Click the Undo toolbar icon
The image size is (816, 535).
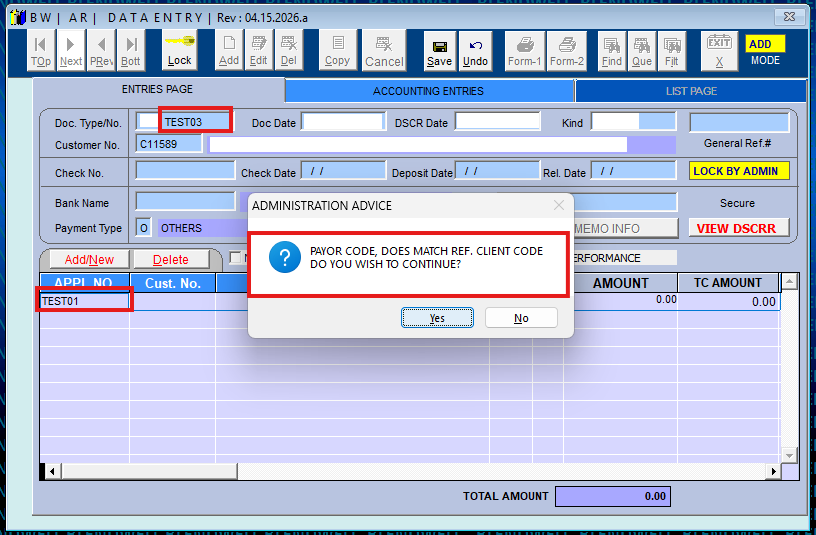tap(475, 51)
